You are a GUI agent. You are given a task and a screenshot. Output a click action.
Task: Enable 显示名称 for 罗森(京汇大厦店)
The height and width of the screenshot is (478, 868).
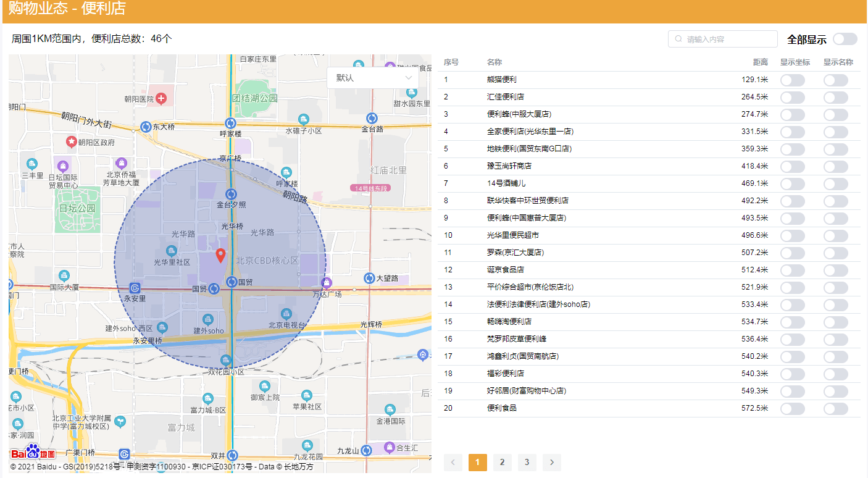pyautogui.click(x=836, y=253)
